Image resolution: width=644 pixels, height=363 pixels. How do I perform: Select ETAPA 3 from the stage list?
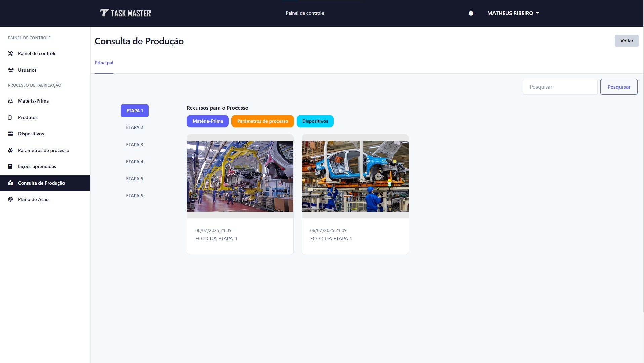134,144
